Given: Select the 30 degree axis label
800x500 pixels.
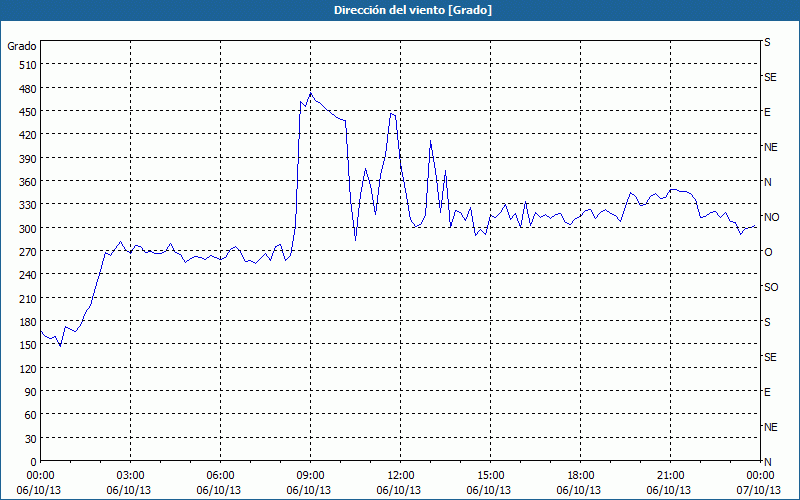Looking at the screenshot, I should click(x=31, y=439).
